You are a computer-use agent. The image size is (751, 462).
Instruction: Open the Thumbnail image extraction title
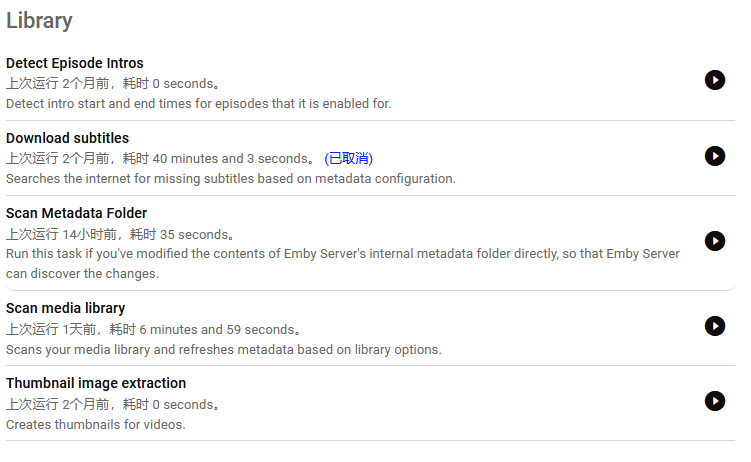click(96, 383)
